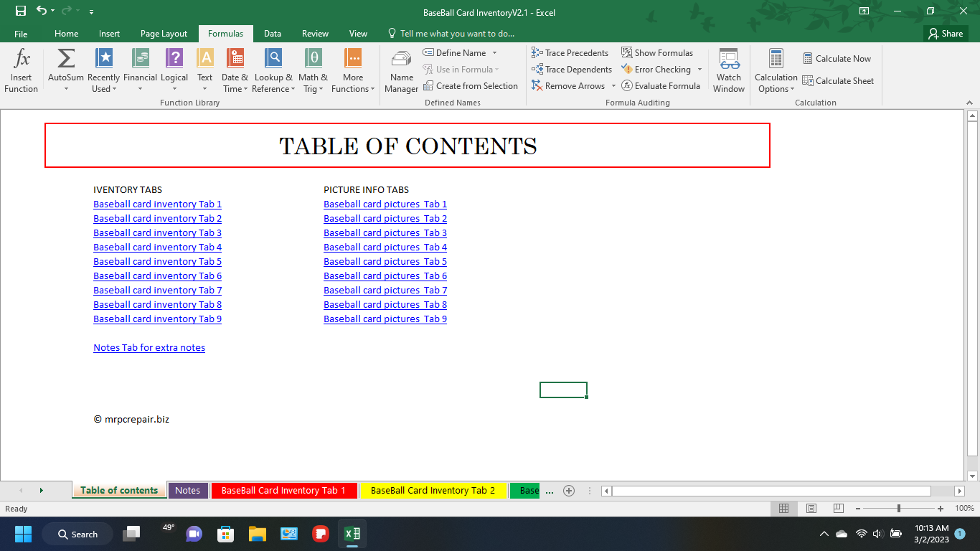The image size is (980, 551).
Task: Follow the Baseball card inventory Tab 9 link
Action: click(157, 319)
